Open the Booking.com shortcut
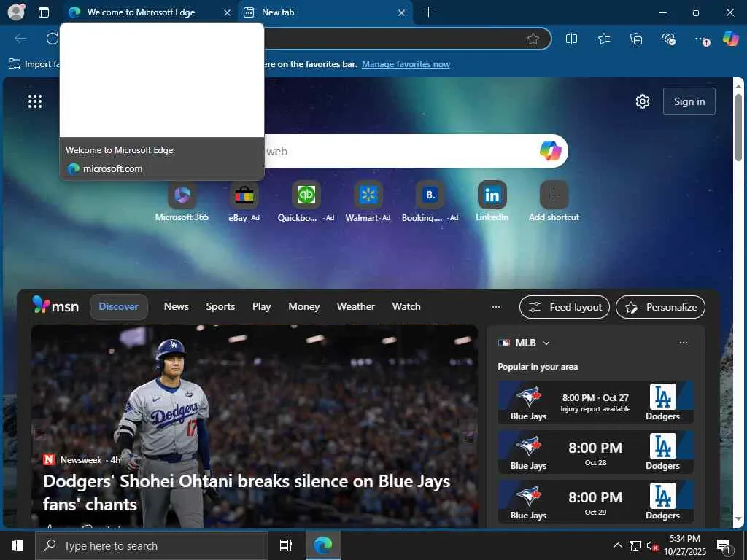 [430, 201]
